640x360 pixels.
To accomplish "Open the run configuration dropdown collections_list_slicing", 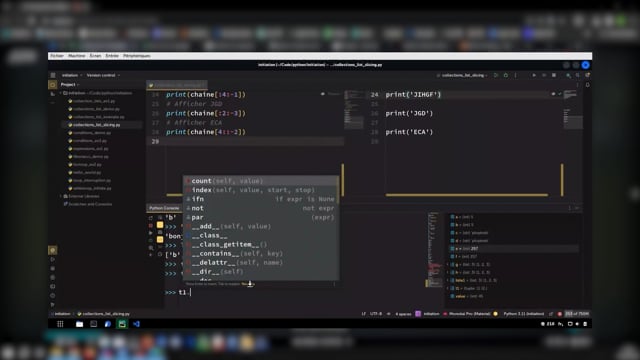I will (462, 75).
